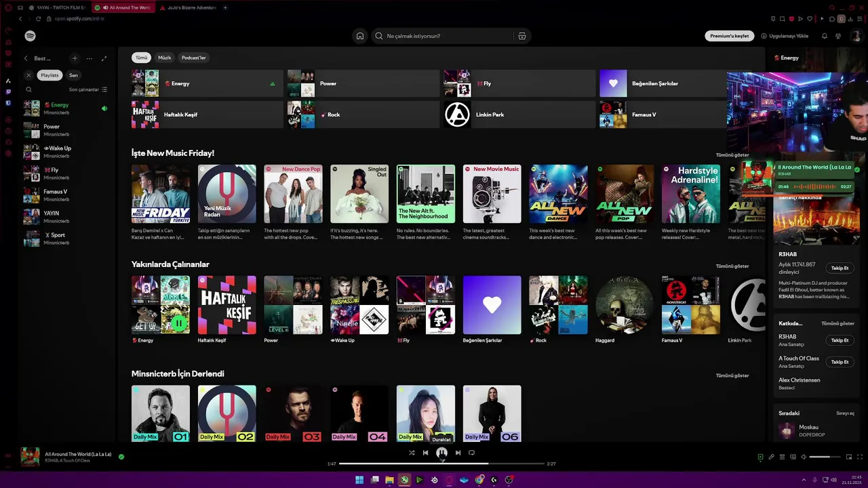
Task: Open the Sırayı aç queue link
Action: coord(845,413)
